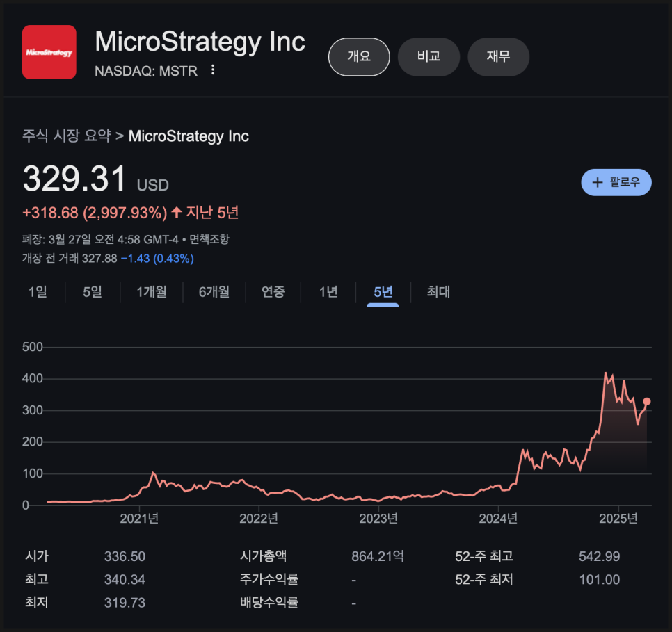Open the 주식 시장 요약 breadcrumb link

[x=66, y=136]
